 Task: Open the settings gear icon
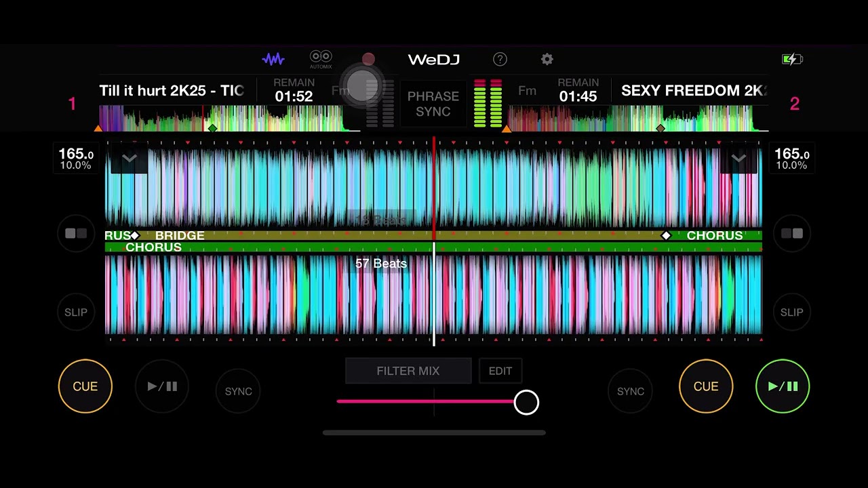(547, 60)
